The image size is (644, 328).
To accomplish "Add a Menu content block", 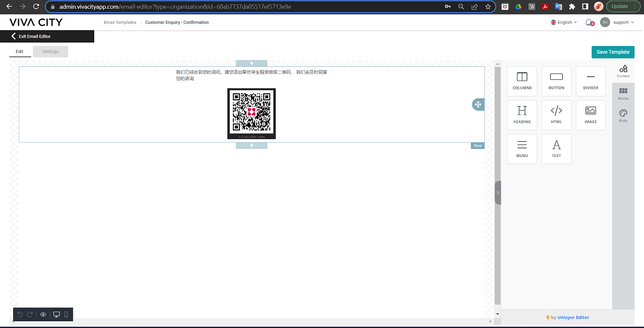I will coord(522,149).
